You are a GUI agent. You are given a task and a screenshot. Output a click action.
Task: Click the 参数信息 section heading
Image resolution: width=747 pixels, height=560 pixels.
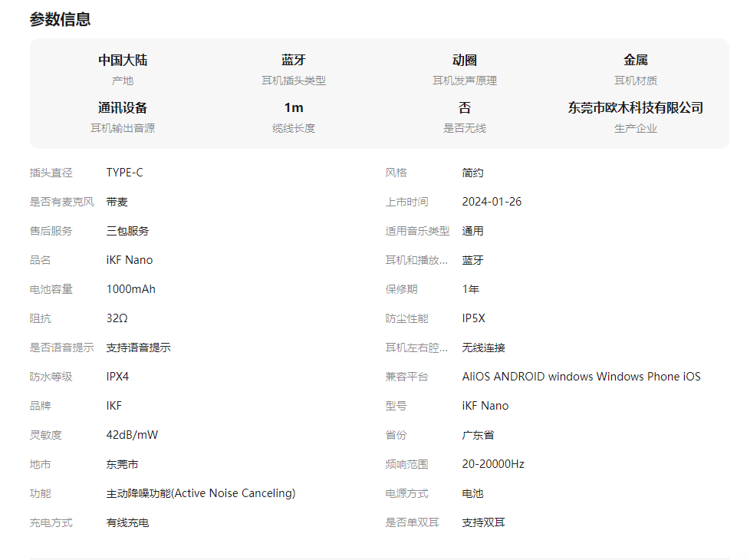click(61, 20)
